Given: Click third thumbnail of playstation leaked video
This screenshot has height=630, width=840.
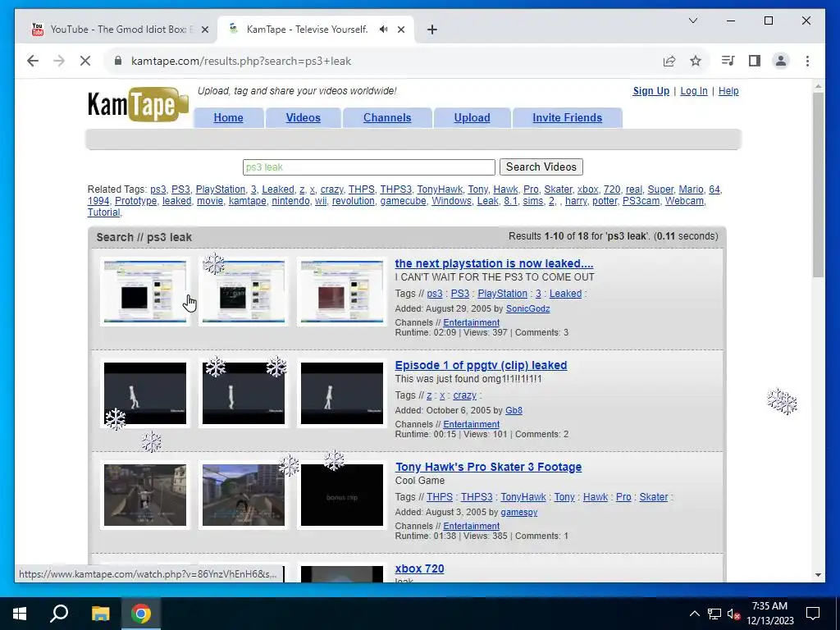Looking at the screenshot, I should coord(342,291).
